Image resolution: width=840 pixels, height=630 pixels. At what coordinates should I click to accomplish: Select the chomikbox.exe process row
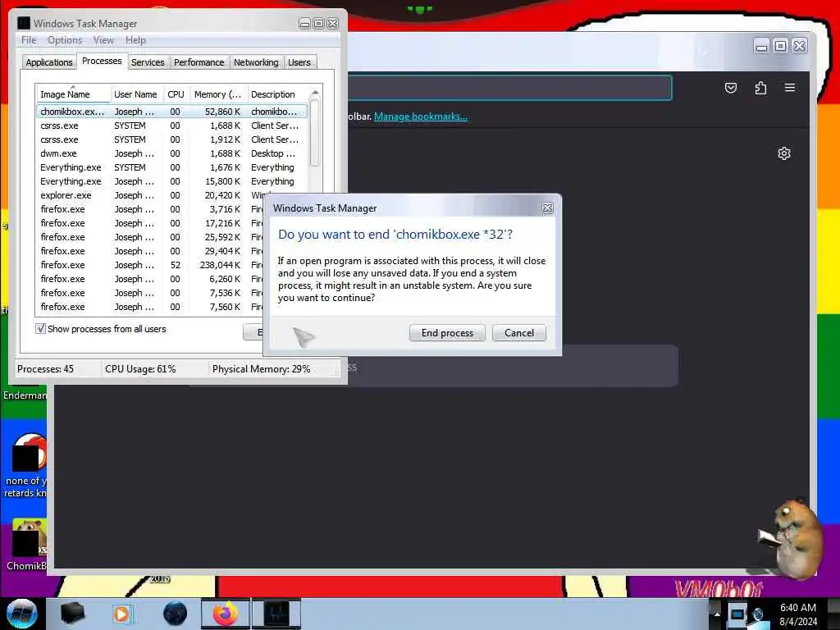171,112
